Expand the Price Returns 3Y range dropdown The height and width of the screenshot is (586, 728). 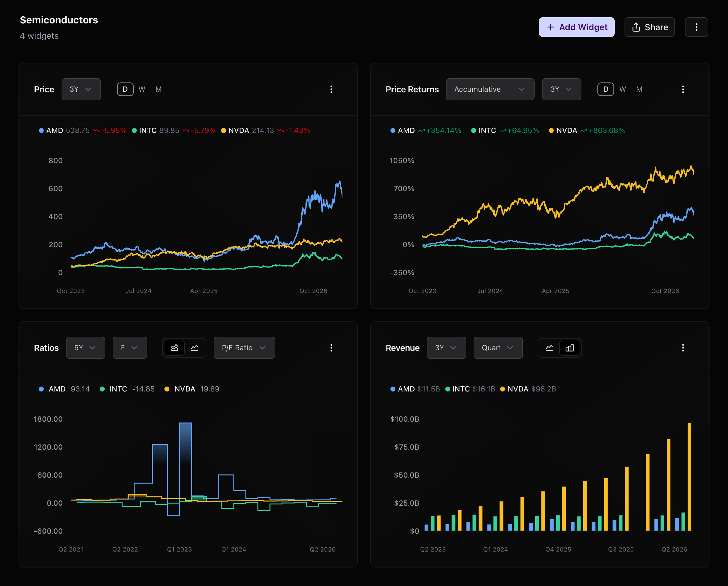[x=561, y=89]
